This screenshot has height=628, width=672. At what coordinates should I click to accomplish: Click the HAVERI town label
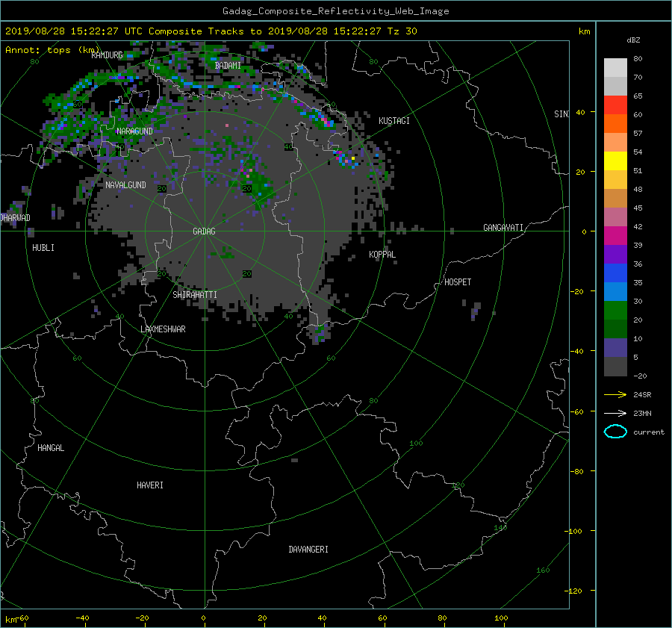[x=150, y=485]
